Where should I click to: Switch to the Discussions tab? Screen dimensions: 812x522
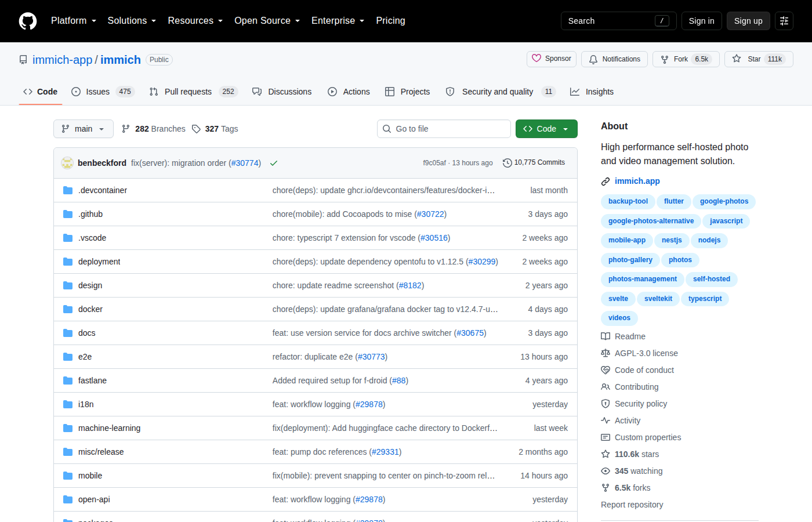282,92
